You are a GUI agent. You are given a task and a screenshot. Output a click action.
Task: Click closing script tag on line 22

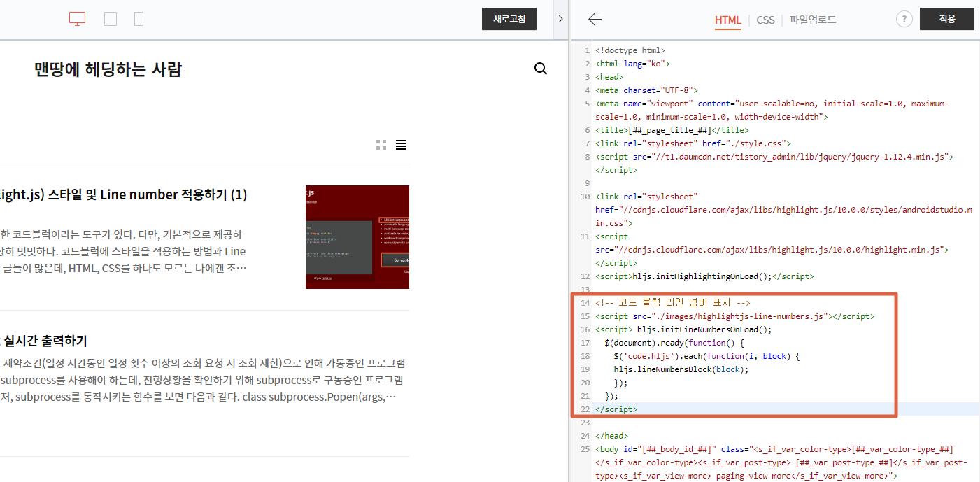(616, 409)
